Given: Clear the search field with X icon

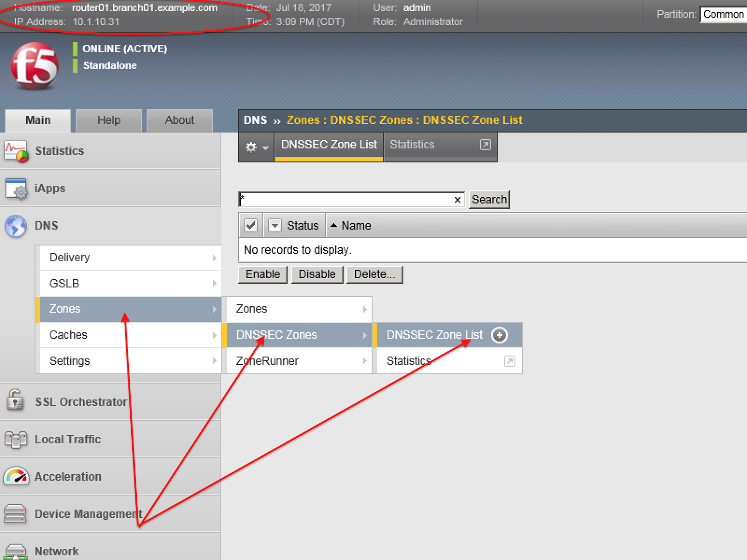Looking at the screenshot, I should (x=458, y=200).
